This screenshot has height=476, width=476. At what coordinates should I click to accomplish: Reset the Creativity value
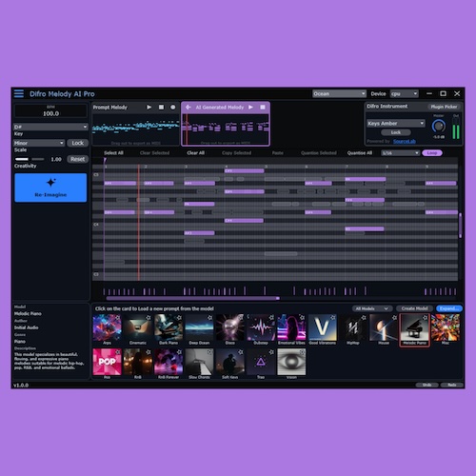coord(77,159)
